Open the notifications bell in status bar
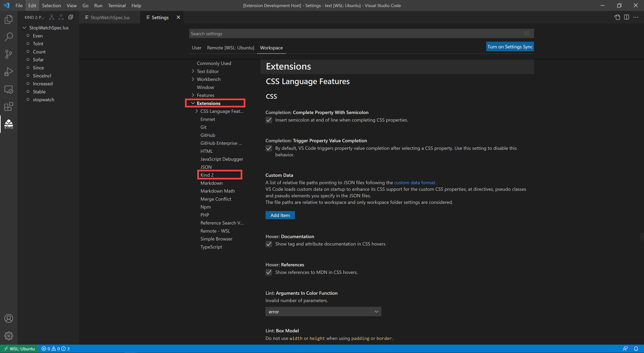The image size is (644, 353). tap(636, 349)
